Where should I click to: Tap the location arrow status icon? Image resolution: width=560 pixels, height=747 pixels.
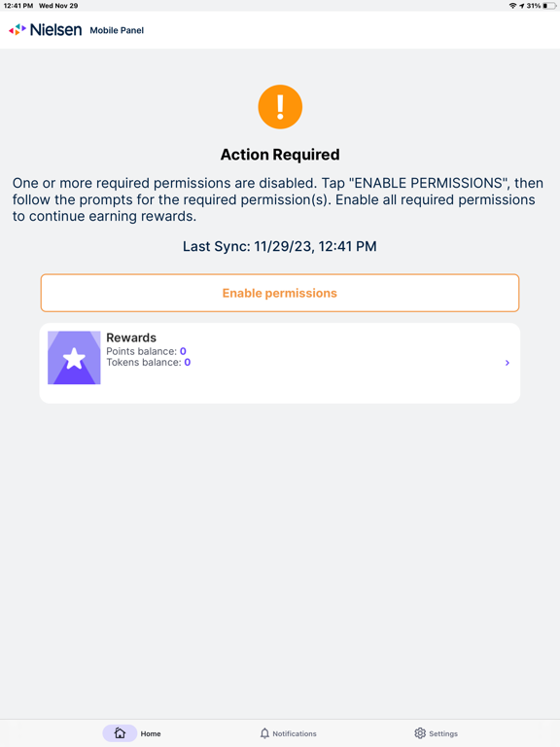pos(522,6)
